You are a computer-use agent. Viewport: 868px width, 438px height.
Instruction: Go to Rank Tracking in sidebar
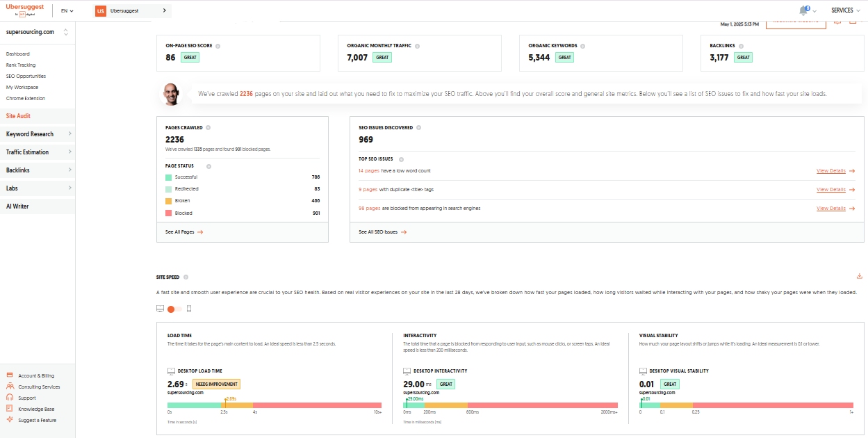coord(21,65)
